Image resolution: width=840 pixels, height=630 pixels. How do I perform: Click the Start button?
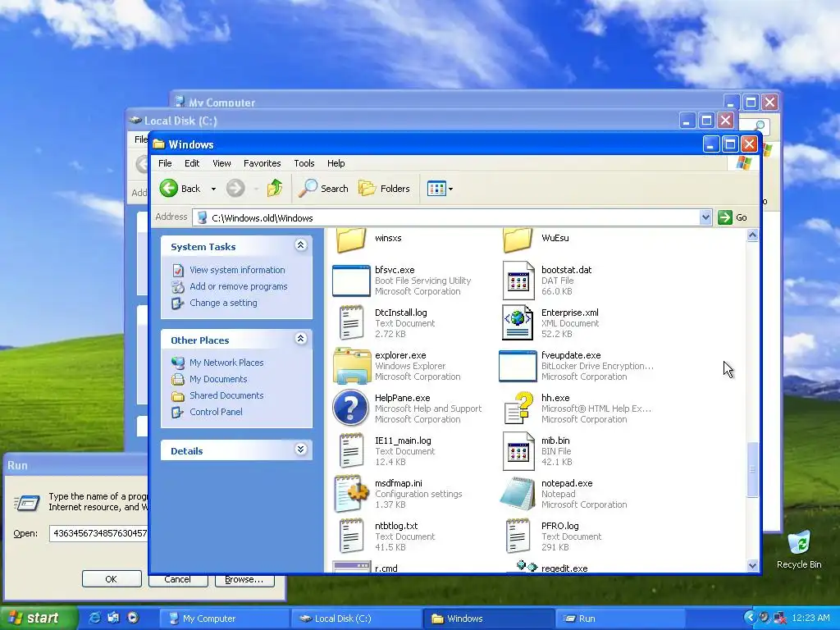coord(39,619)
